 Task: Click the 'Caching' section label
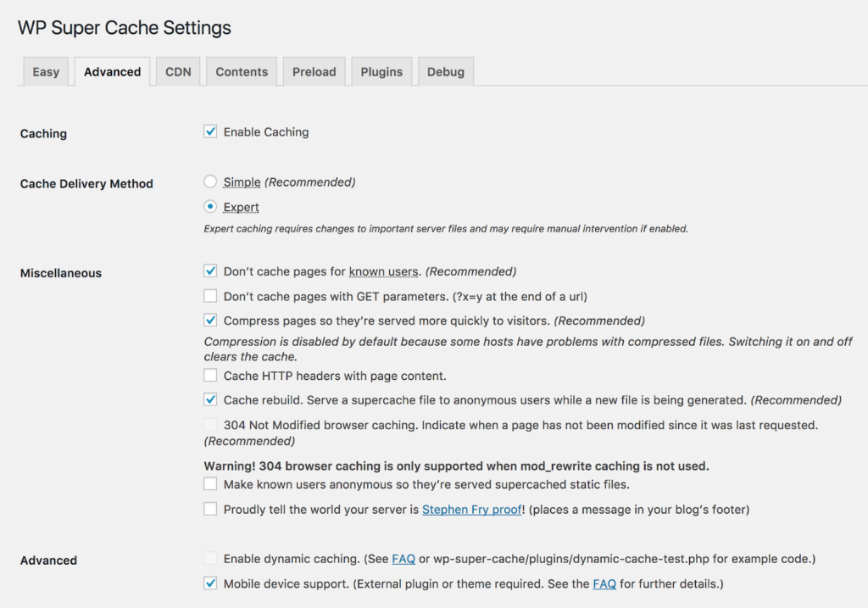(x=43, y=133)
